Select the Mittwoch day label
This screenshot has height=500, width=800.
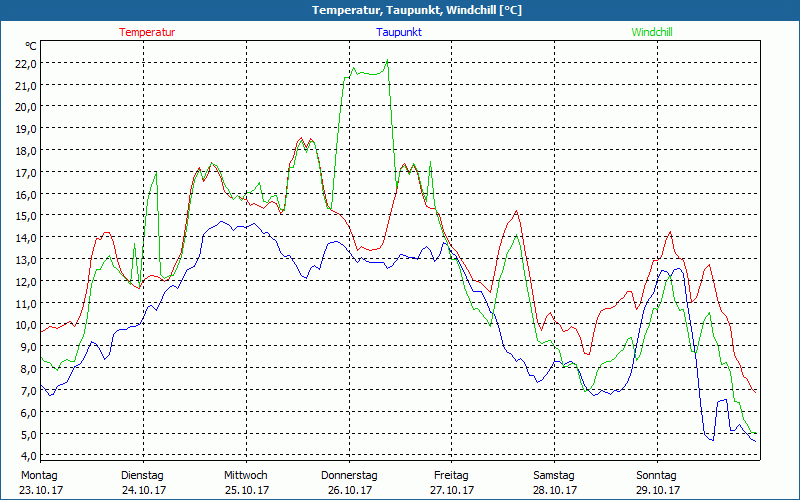245,475
